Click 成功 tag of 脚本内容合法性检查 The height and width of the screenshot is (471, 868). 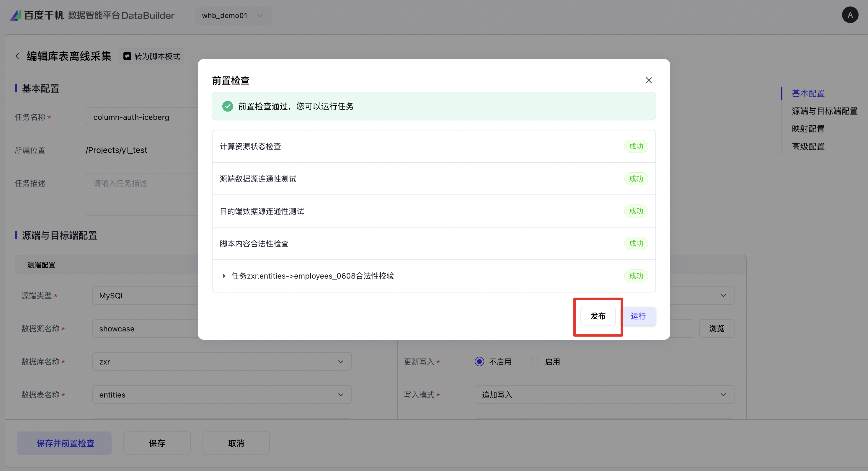[x=636, y=243]
